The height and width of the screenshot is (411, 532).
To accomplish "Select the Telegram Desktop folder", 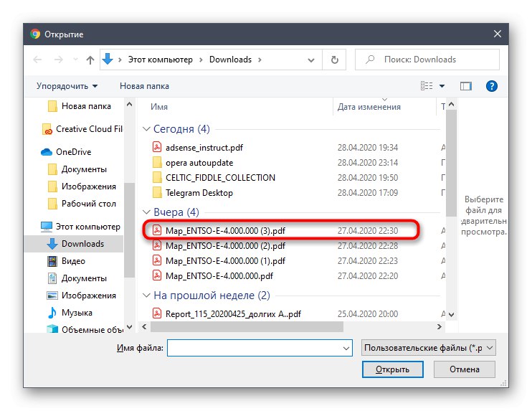I will click(x=199, y=193).
